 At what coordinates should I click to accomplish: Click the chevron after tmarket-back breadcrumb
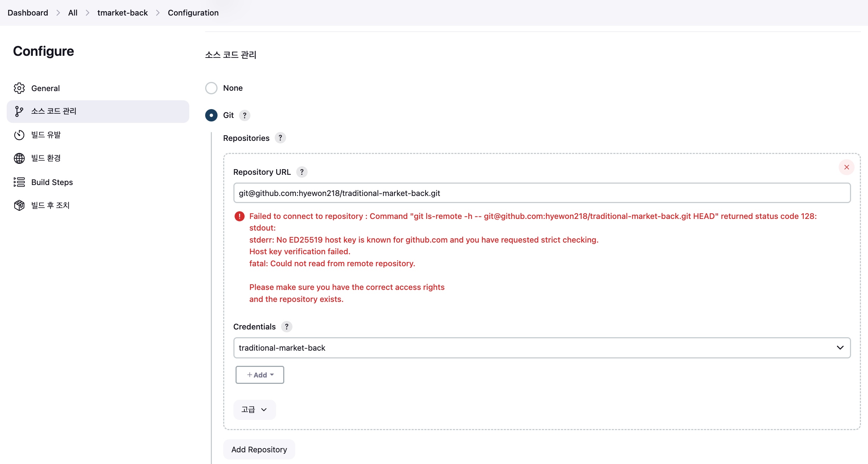[158, 13]
